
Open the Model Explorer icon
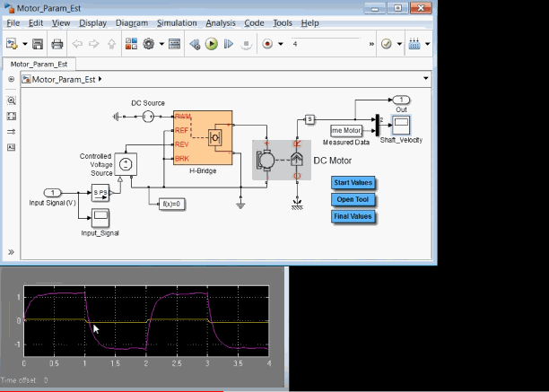tap(175, 43)
